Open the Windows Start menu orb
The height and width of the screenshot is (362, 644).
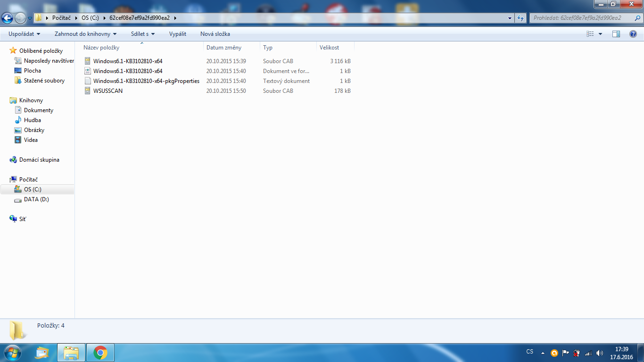[x=12, y=353]
